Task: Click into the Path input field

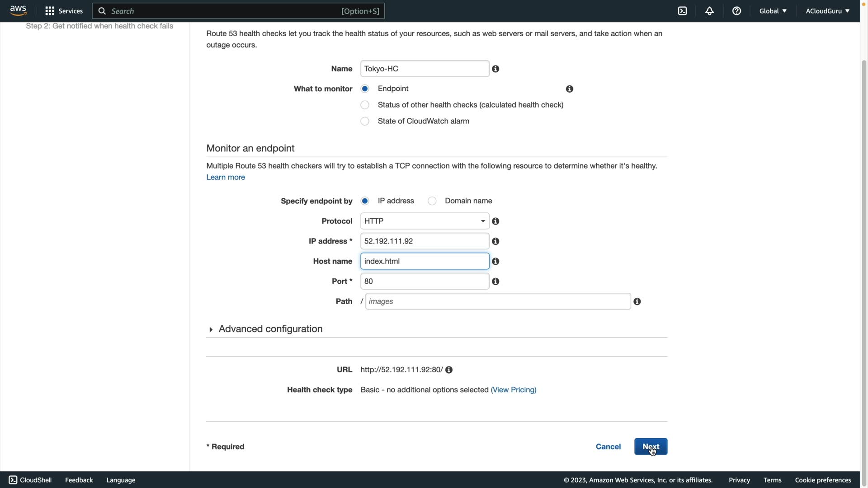Action: pos(497,301)
